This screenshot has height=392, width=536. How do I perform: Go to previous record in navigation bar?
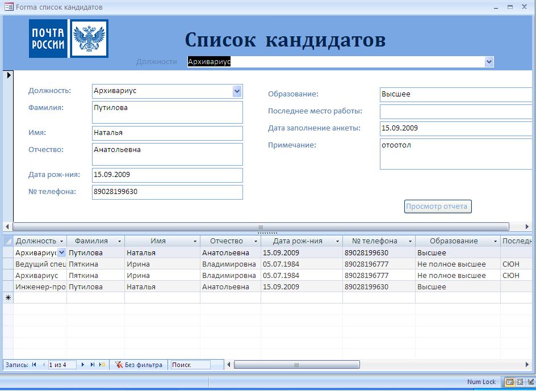[43, 365]
